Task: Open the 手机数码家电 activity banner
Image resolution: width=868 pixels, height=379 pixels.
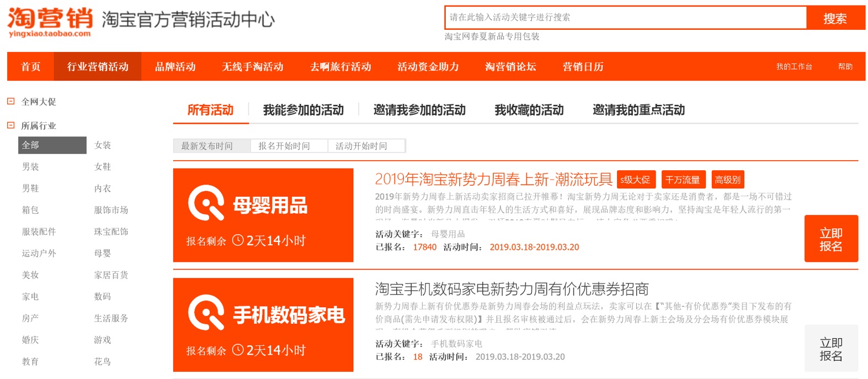Action: [263, 325]
